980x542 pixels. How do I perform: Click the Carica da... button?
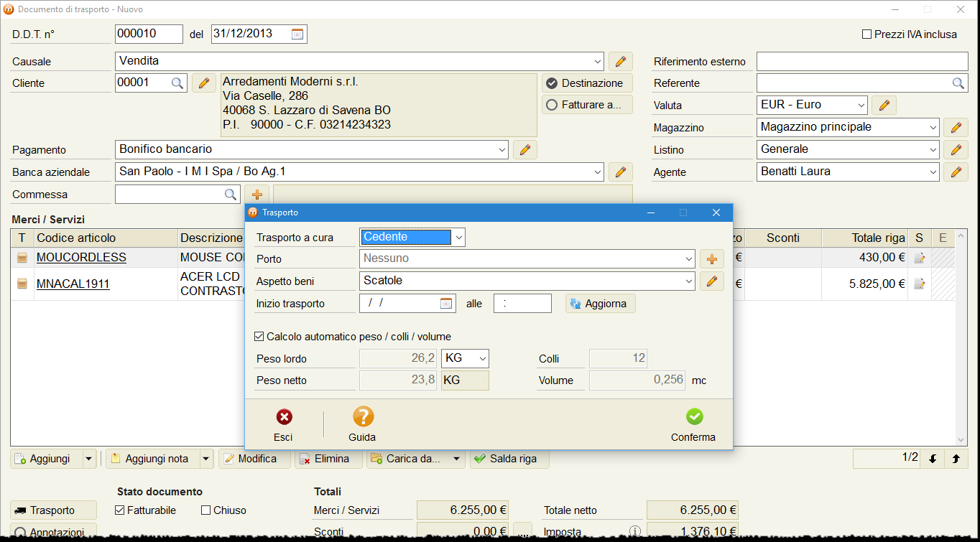point(408,459)
